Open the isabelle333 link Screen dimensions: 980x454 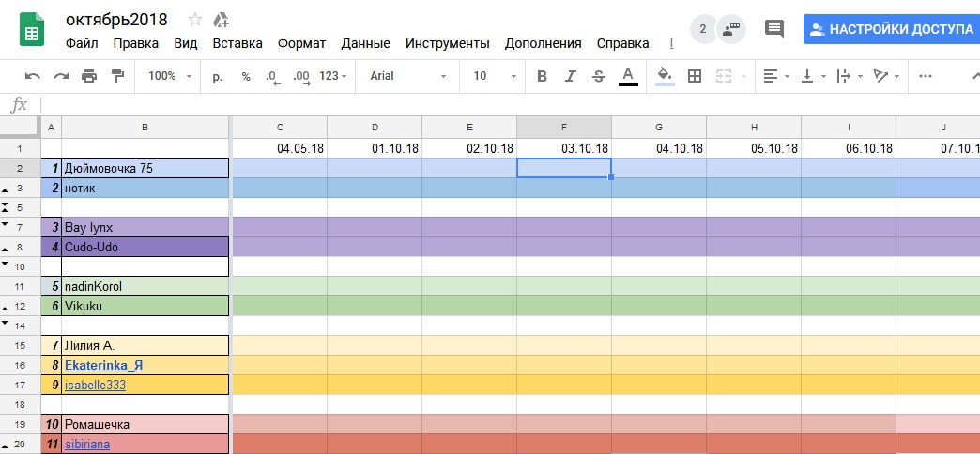click(95, 386)
